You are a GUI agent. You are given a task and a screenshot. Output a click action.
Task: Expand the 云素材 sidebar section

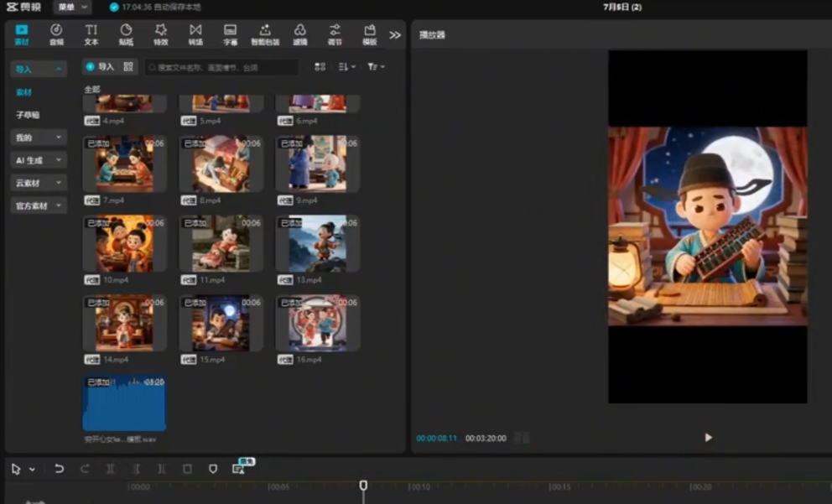38,183
